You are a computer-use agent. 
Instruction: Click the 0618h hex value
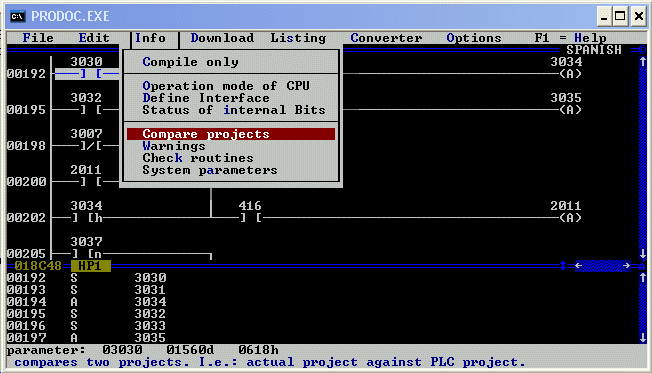[x=258, y=350]
